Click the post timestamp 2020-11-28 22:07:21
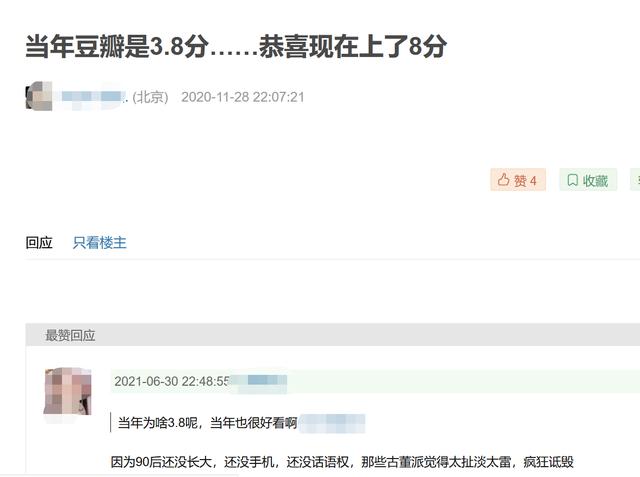640x477 pixels. [x=242, y=97]
